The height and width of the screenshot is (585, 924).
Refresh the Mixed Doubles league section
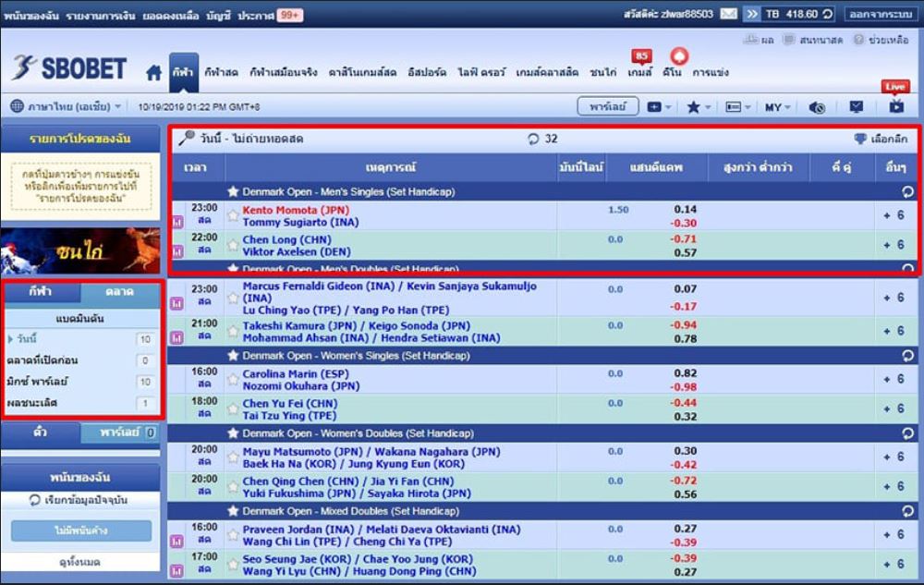[907, 511]
